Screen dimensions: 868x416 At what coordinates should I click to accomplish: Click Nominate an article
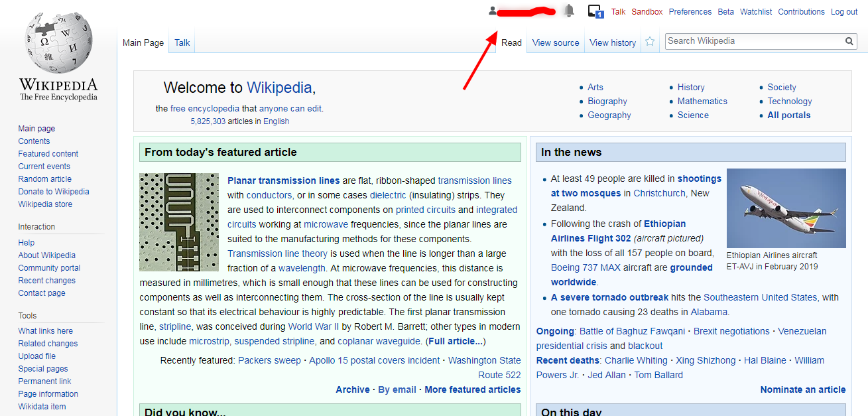point(803,389)
